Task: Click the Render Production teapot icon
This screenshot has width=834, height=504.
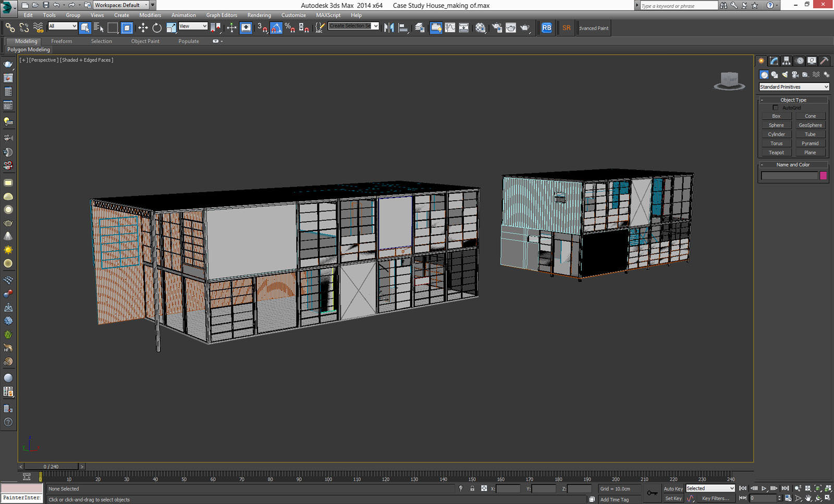Action: 525,28
